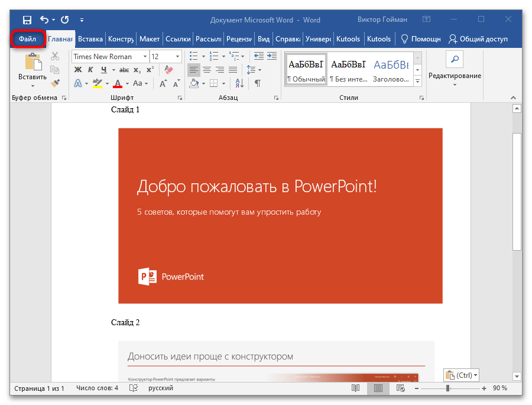Open the Файл tab
This screenshot has width=532, height=405.
[28, 39]
